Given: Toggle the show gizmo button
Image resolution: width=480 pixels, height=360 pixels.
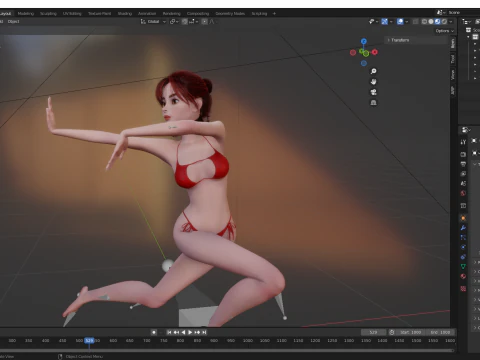Looking at the screenshot, I should [x=384, y=22].
